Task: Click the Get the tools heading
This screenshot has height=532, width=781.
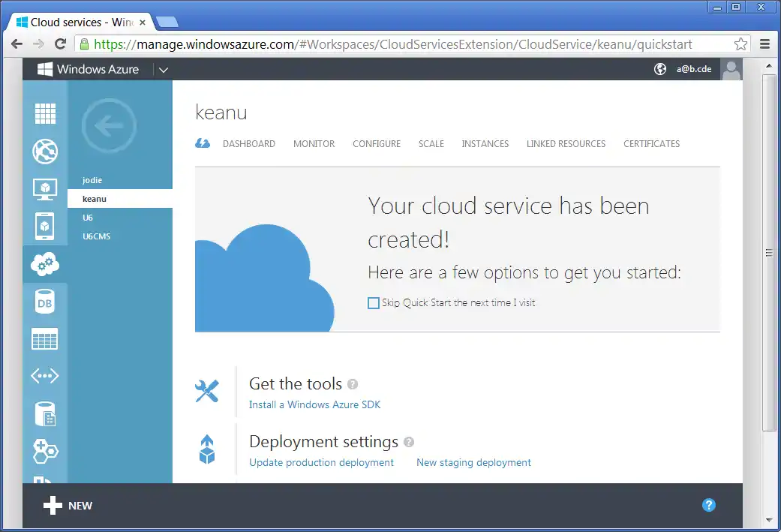Action: 296,384
